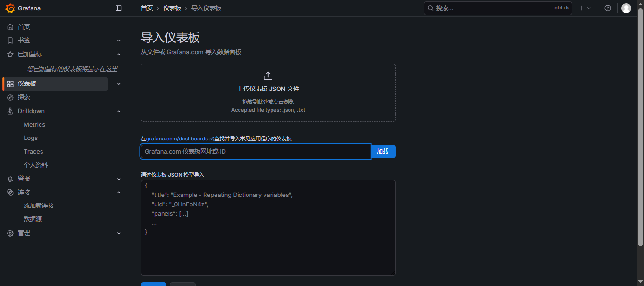
Task: Open Traces under Drilldown
Action: click(x=33, y=152)
